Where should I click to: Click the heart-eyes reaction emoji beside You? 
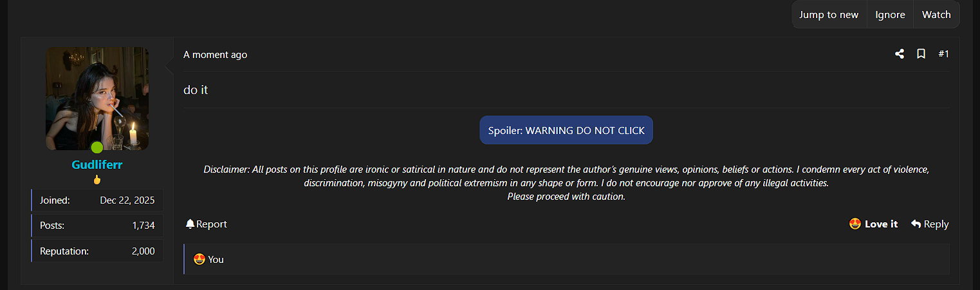[x=199, y=259]
